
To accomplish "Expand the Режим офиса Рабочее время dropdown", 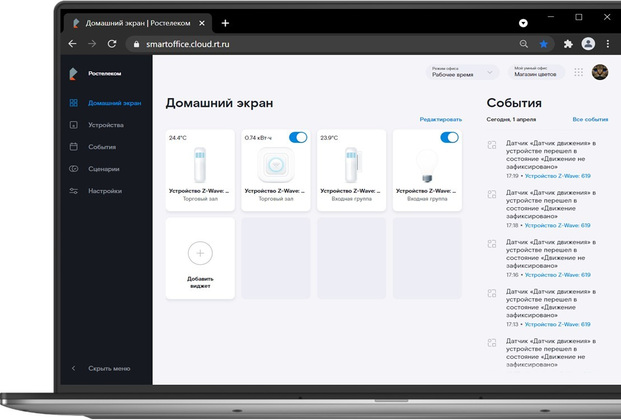I will coord(463,72).
